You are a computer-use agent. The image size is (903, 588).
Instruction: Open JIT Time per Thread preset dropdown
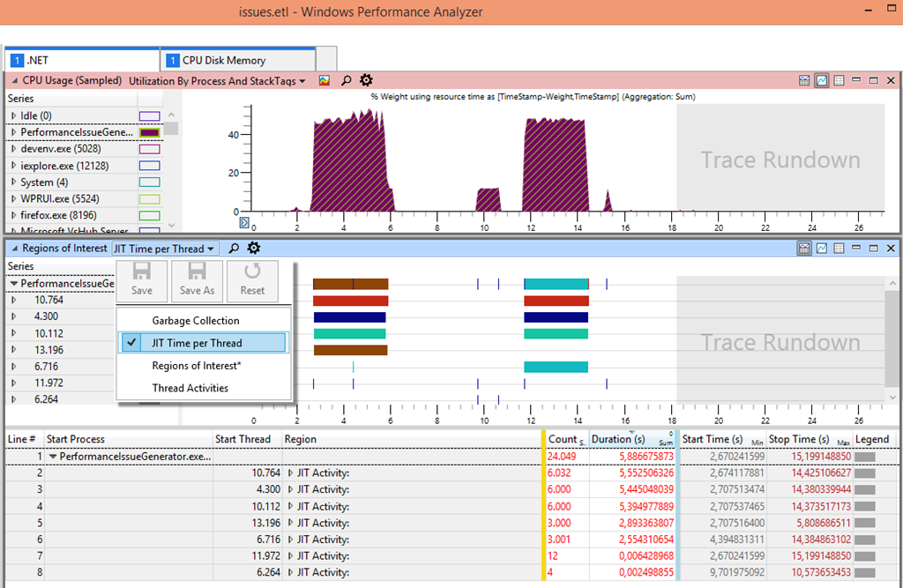click(x=165, y=249)
